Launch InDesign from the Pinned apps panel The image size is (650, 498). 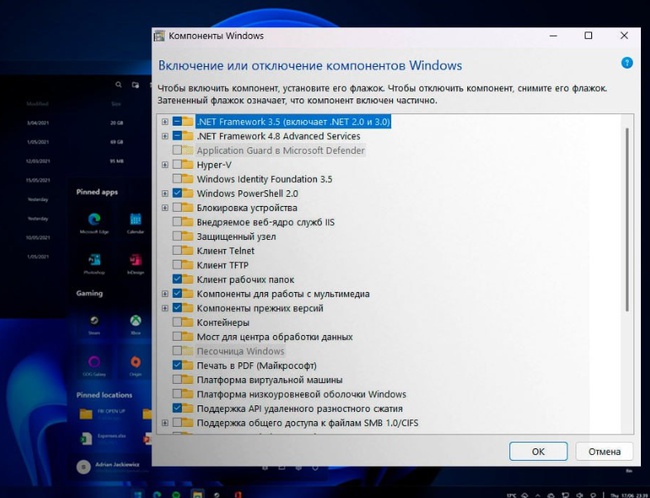coord(136,263)
